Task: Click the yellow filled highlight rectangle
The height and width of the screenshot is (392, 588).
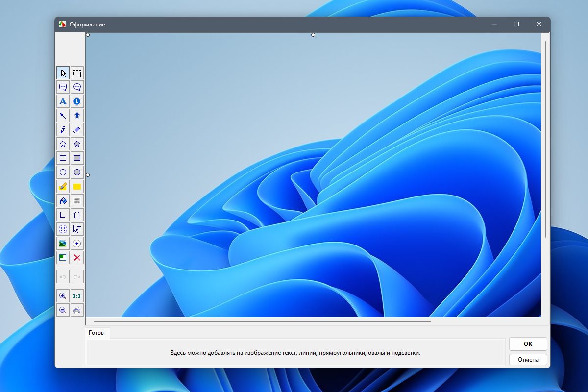Action: [x=77, y=187]
